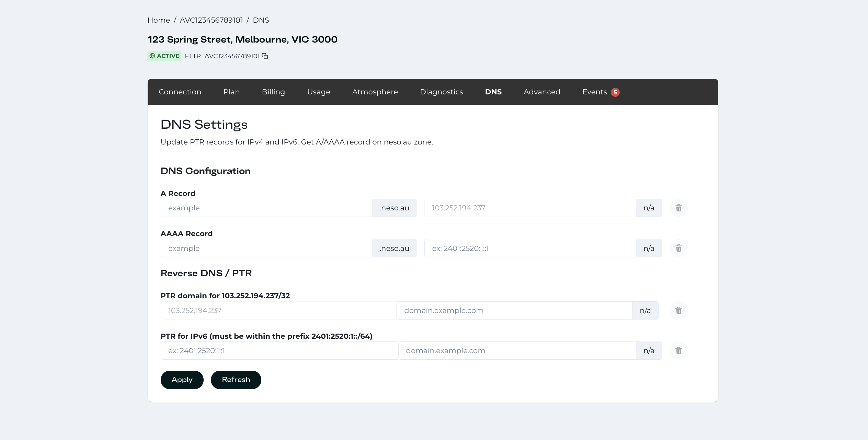Click the PTR for IPv6 prefix label

pos(266,336)
